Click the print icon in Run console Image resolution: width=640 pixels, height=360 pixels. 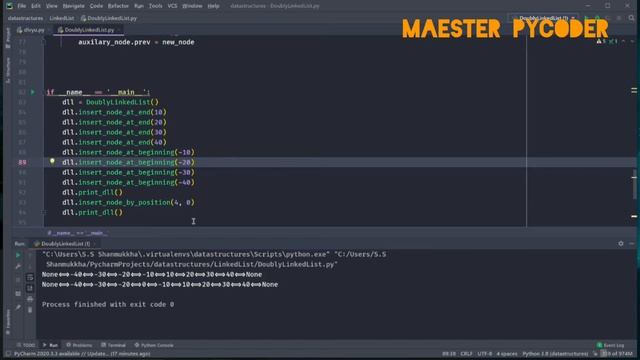tap(30, 299)
